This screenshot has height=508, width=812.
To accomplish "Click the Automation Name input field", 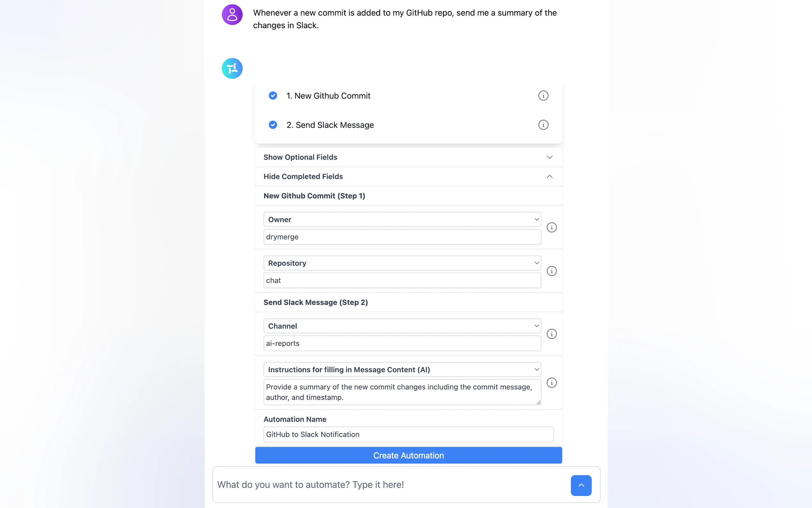I will coord(408,435).
